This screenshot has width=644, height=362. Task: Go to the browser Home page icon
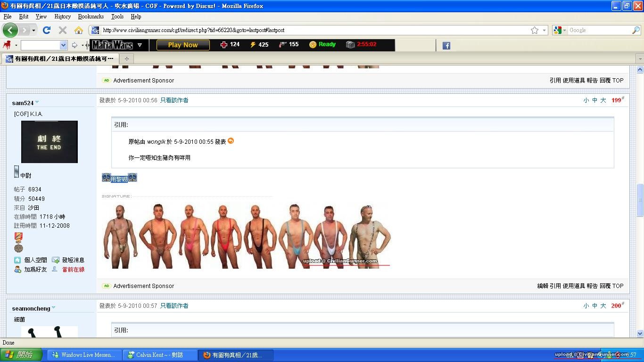pos(78,30)
